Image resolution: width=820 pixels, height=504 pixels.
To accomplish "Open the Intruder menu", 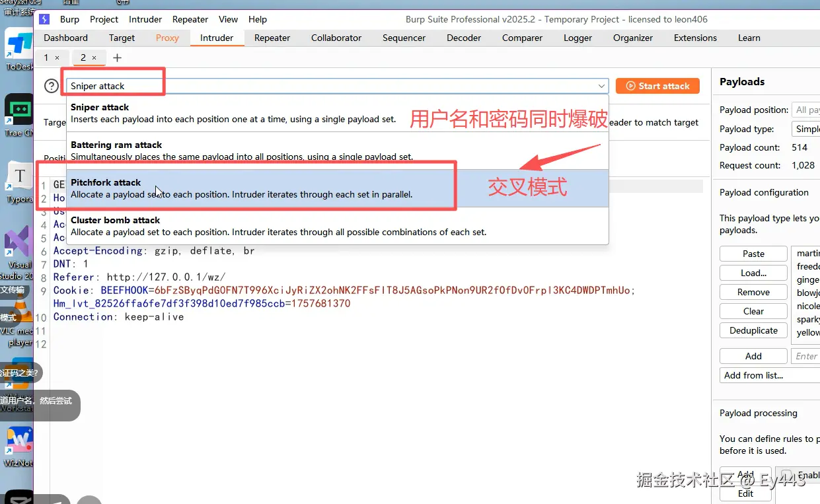I will click(145, 19).
